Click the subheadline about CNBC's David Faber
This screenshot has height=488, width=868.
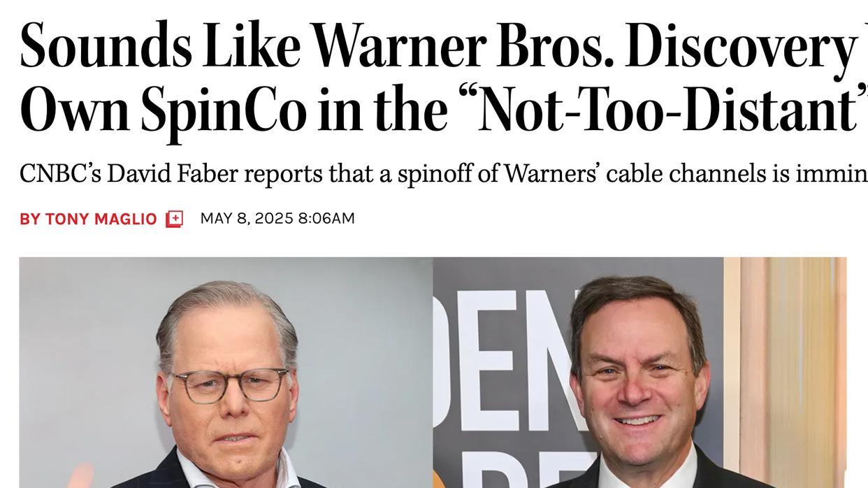point(433,173)
